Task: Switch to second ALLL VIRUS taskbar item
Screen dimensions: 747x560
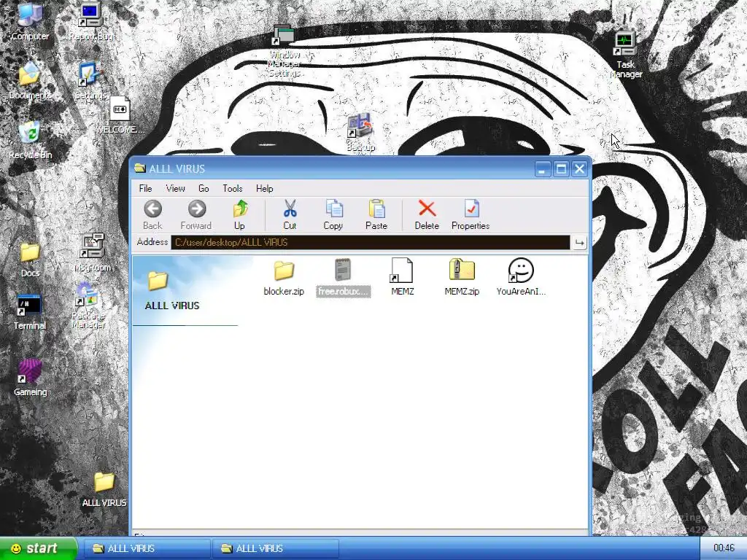Action: pos(275,548)
